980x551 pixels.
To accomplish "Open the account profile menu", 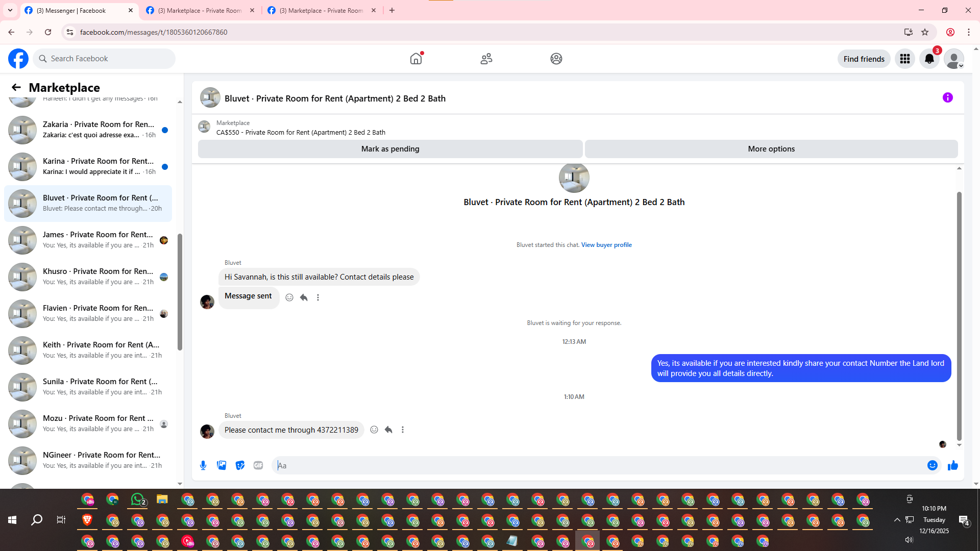I will (x=954, y=59).
